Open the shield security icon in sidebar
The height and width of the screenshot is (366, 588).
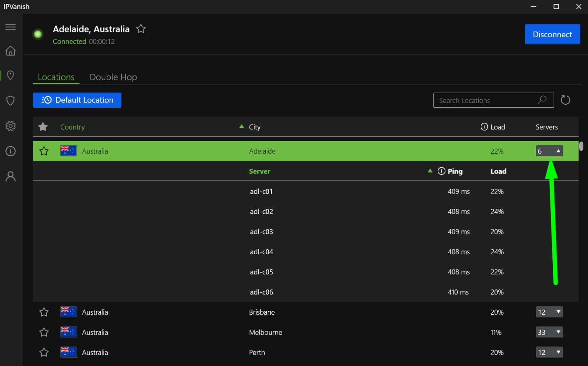tap(11, 101)
